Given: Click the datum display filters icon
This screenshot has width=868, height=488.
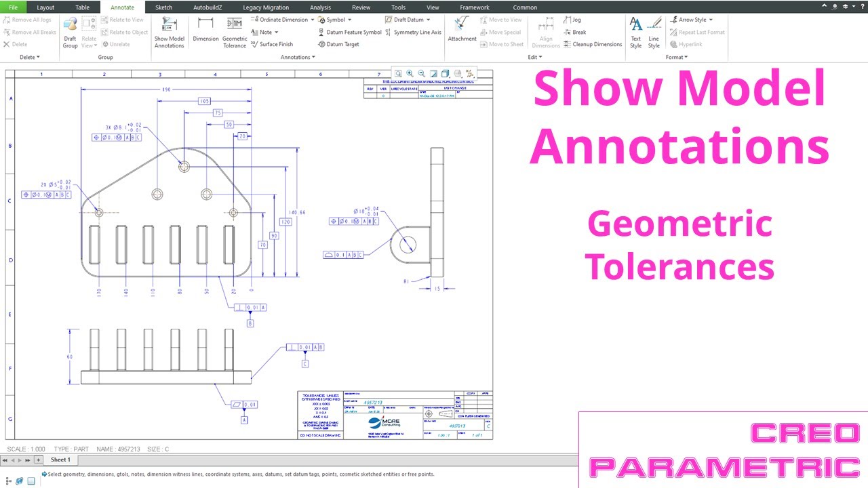Looking at the screenshot, I should click(469, 73).
